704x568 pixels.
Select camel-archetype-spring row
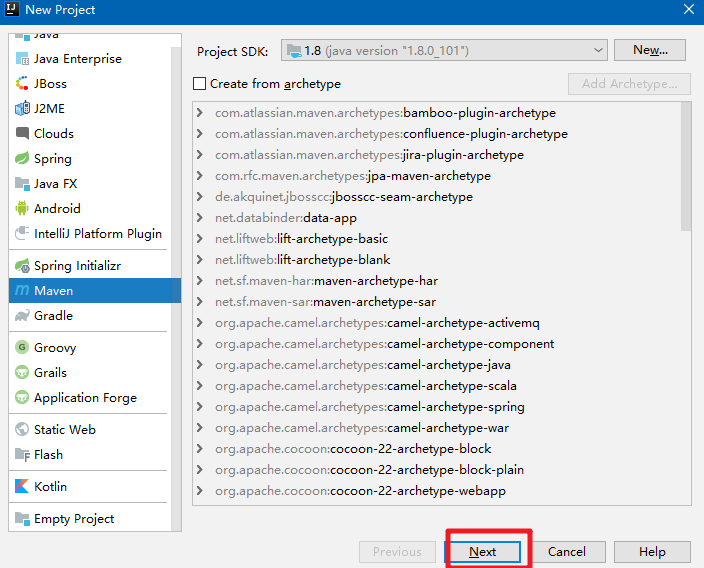439,407
